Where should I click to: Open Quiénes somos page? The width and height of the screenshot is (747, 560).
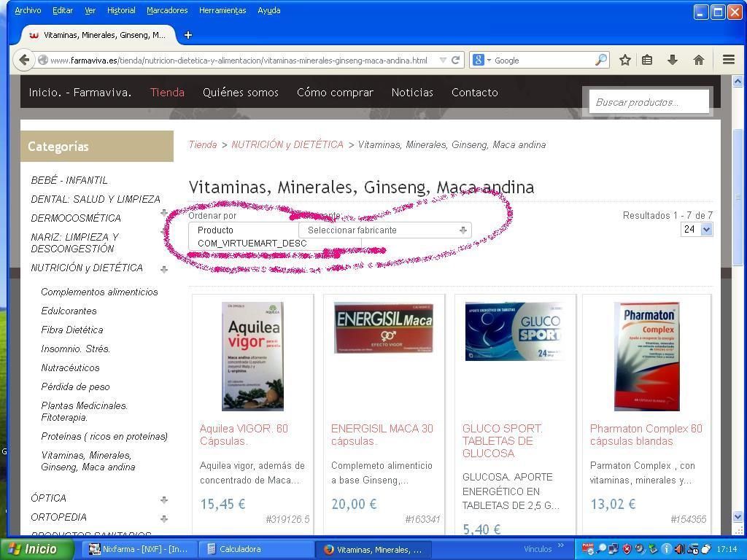click(x=241, y=93)
